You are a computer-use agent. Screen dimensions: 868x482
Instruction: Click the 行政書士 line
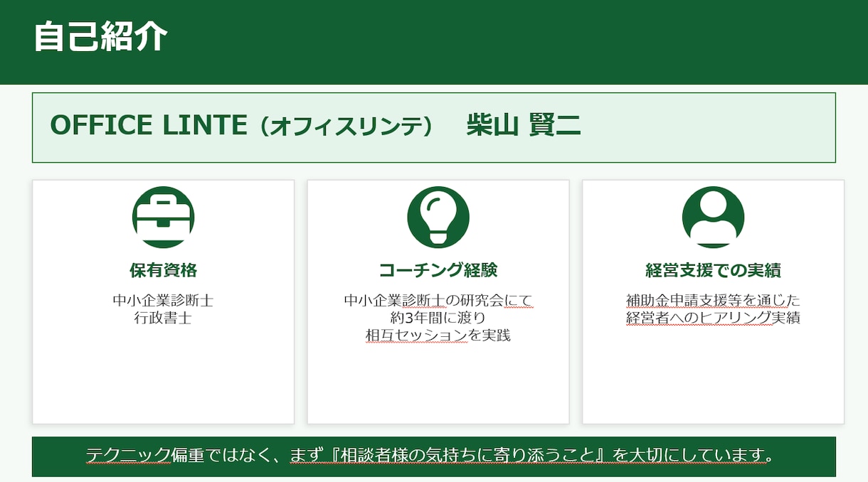coord(163,318)
